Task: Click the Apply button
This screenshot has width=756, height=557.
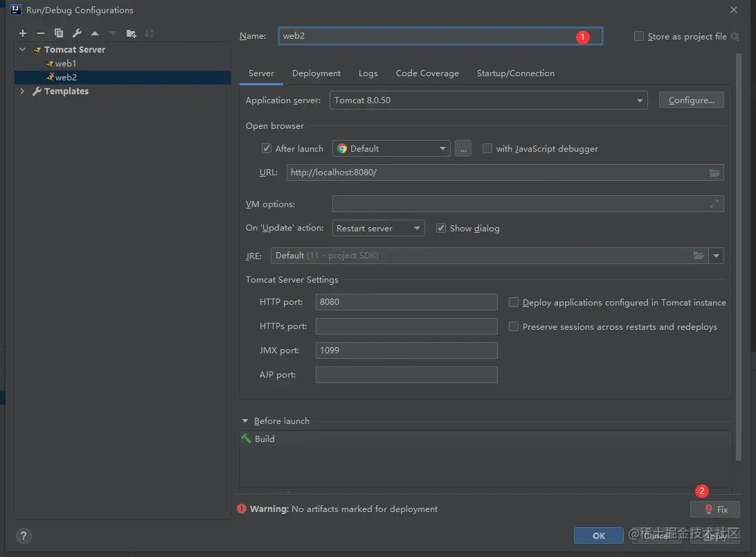Action: (715, 536)
